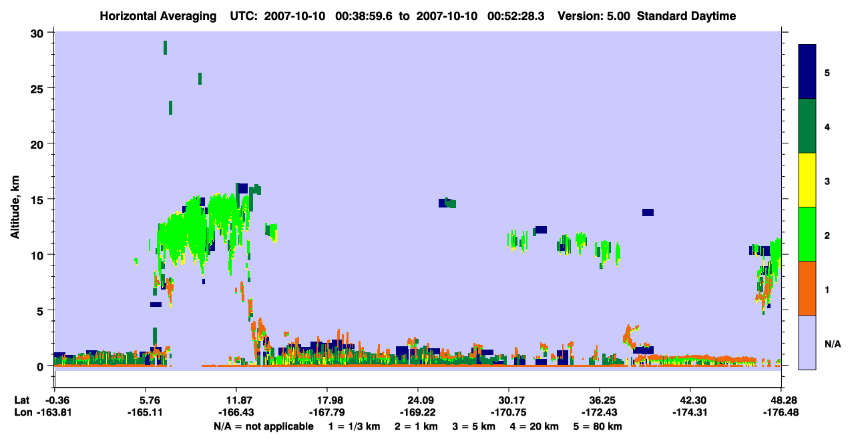This screenshot has height=445, width=868.
Task: Click the 'N/A = not applicable' legend note
Action: pyautogui.click(x=264, y=426)
